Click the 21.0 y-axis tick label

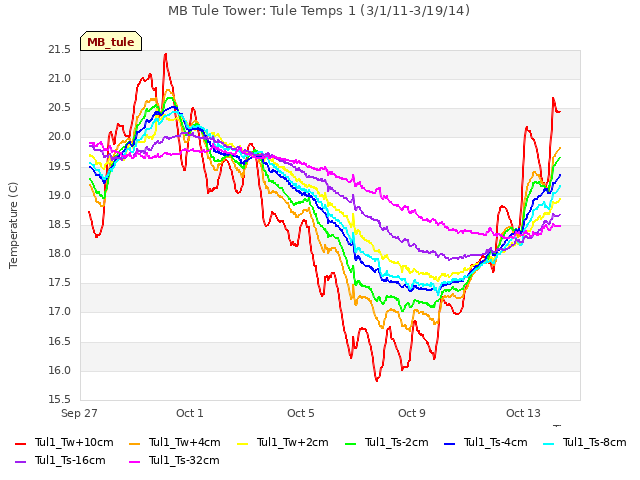point(59,78)
